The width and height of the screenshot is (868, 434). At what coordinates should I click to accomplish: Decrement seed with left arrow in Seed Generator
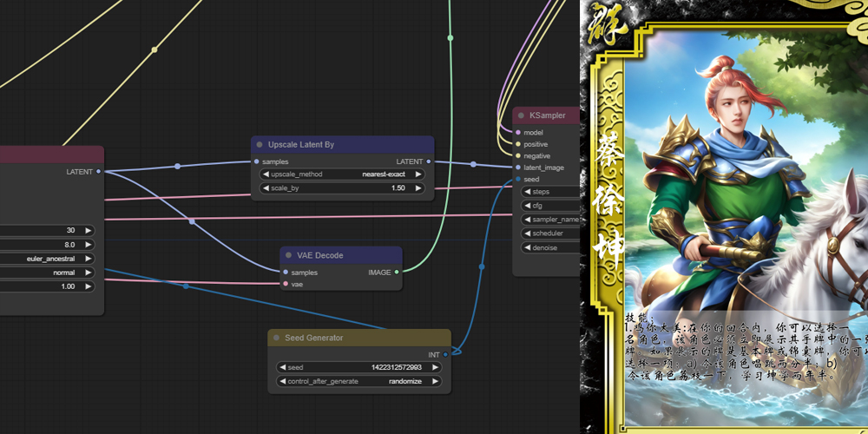[282, 367]
